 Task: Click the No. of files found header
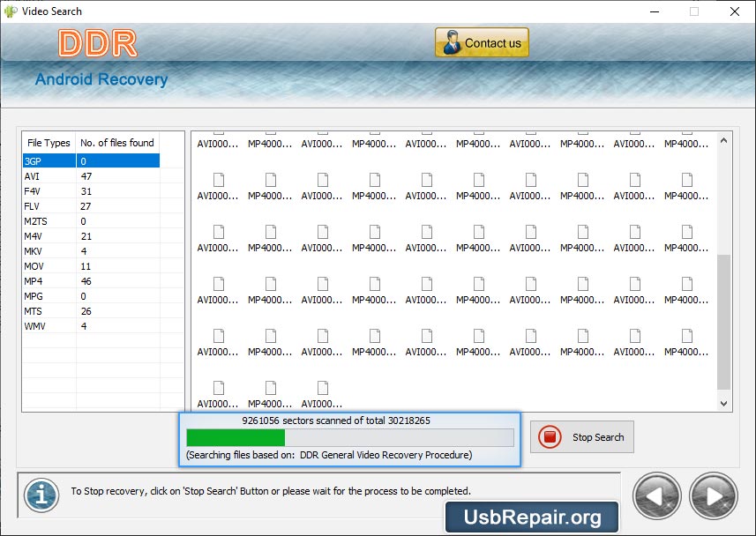[x=117, y=143]
